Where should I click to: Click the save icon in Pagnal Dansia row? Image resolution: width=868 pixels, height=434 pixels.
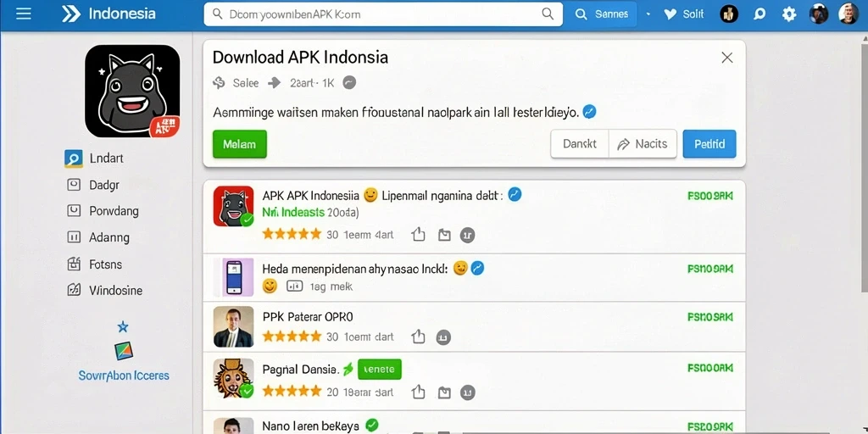tap(444, 392)
